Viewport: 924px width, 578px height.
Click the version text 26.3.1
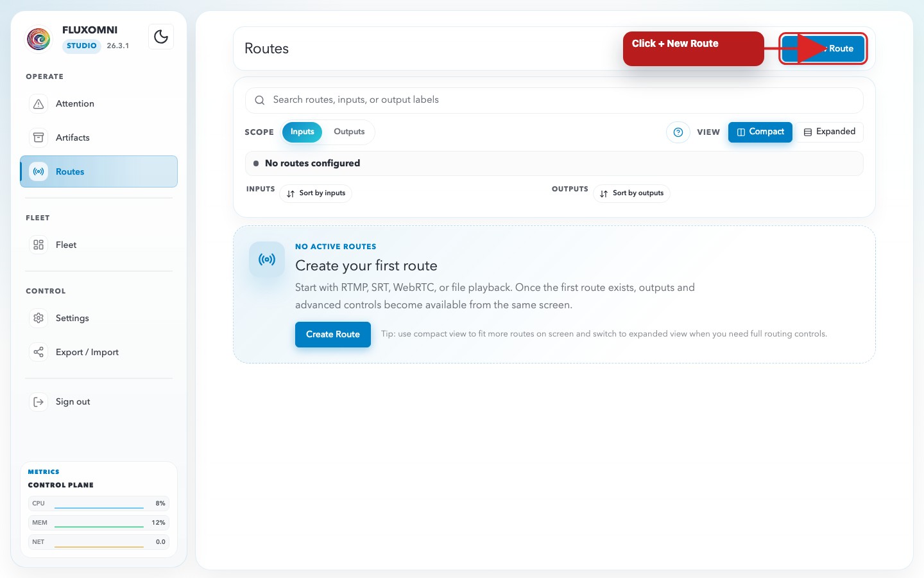pyautogui.click(x=118, y=46)
